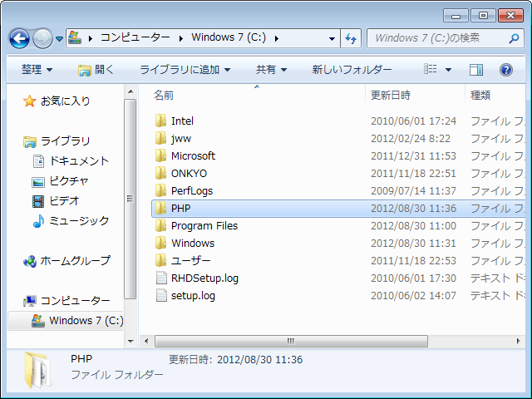Click the star icon beside お気に入り
The height and width of the screenshot is (399, 532).
[30, 101]
